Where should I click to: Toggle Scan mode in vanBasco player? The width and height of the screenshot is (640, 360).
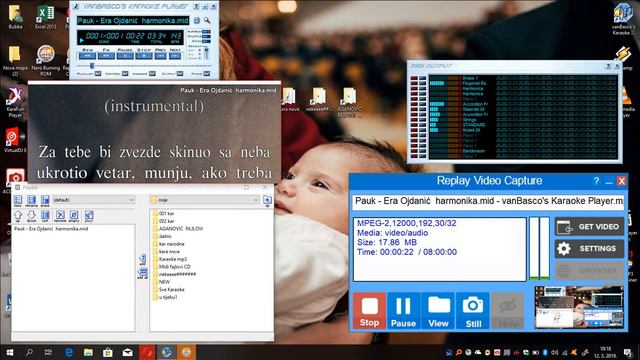point(206,41)
